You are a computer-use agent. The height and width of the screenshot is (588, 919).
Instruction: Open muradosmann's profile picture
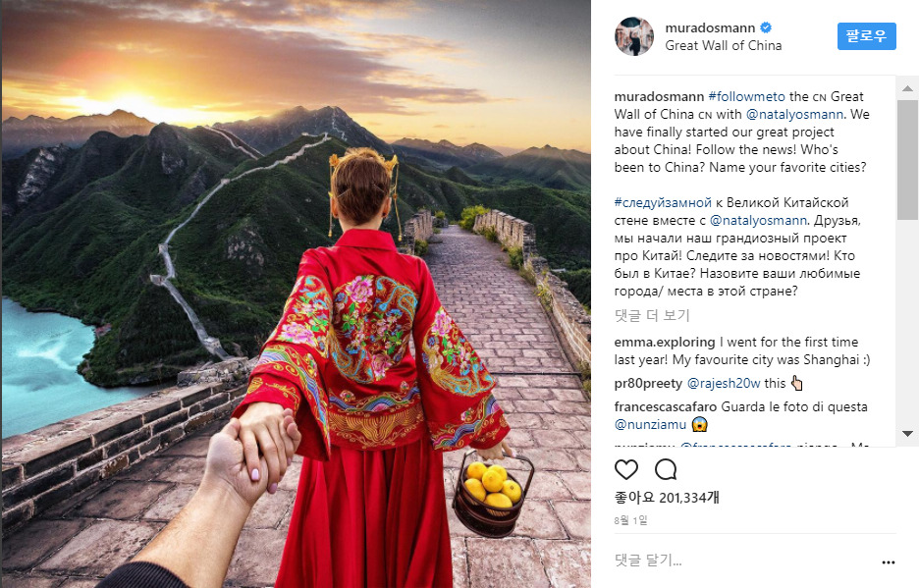pyautogui.click(x=634, y=36)
